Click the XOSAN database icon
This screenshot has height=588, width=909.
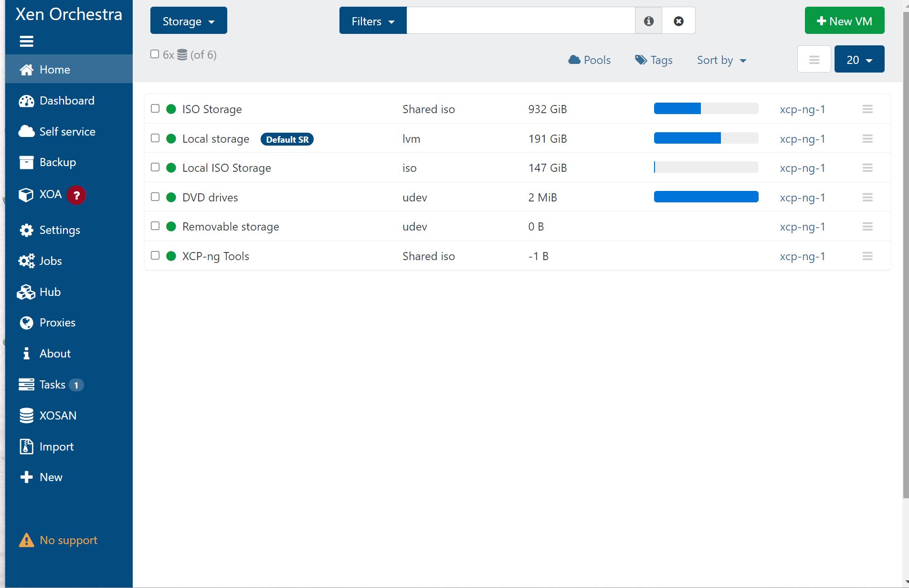(x=27, y=416)
